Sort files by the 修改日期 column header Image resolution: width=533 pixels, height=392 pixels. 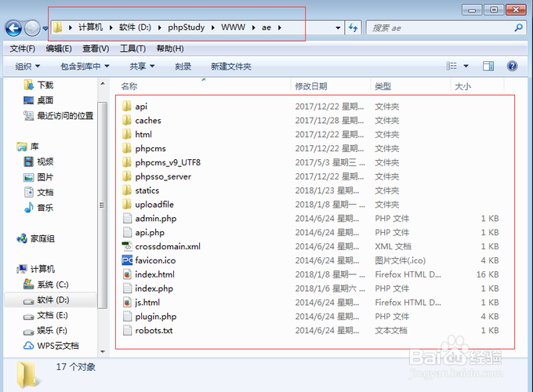point(311,86)
